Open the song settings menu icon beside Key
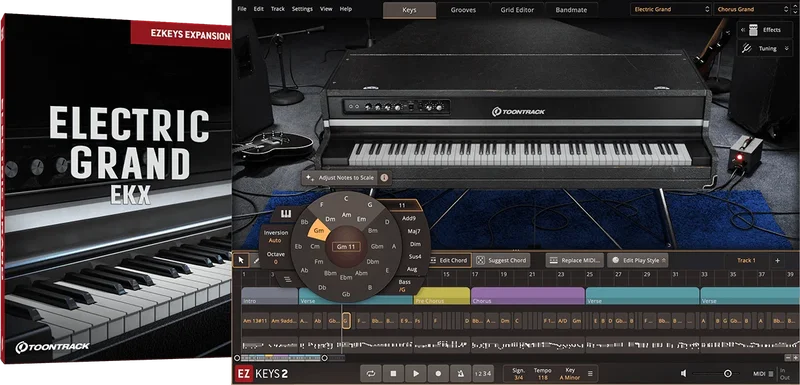 [x=590, y=374]
